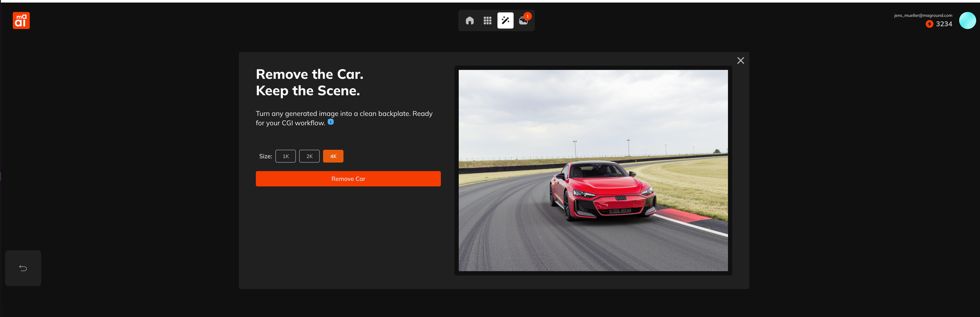The height and width of the screenshot is (317, 980).
Task: Click the red notification badge
Action: [x=528, y=16]
